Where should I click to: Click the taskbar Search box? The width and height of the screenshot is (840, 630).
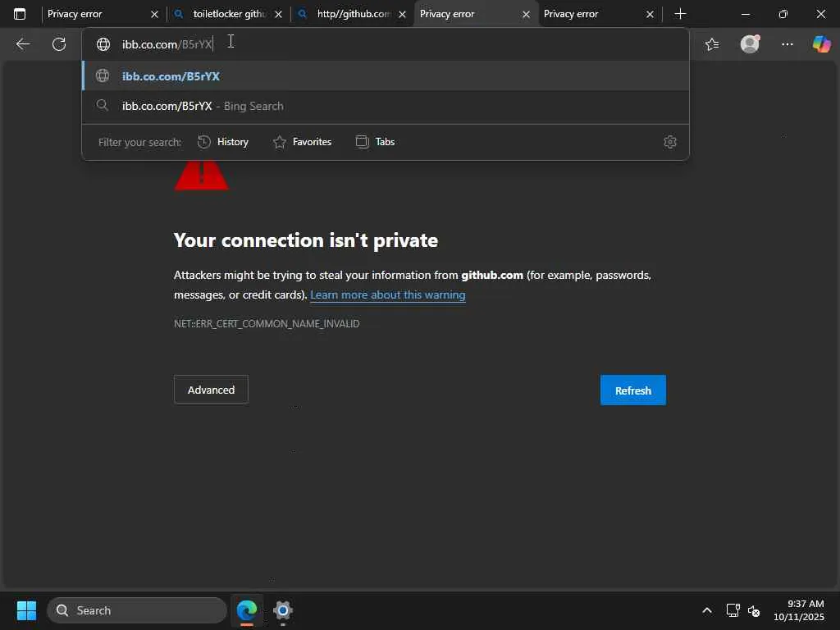pyautogui.click(x=137, y=610)
